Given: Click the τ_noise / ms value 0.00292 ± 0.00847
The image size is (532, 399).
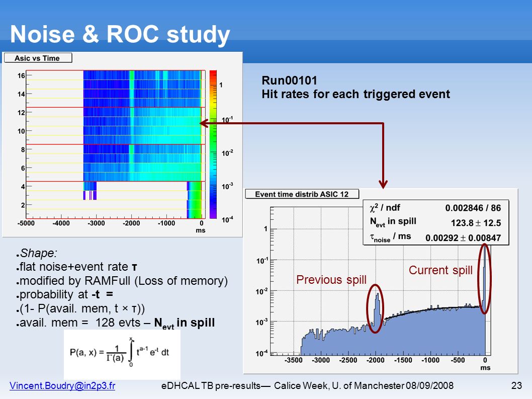Looking at the screenshot, I should click(463, 237).
